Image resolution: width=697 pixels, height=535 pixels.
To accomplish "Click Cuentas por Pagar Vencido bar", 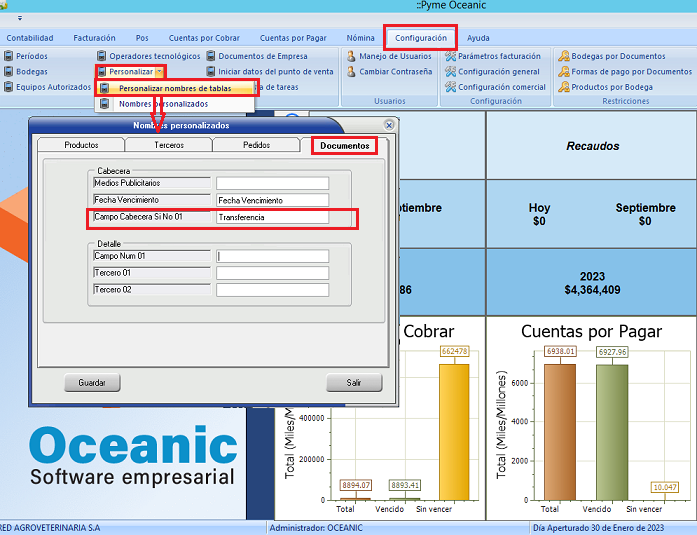I will click(x=612, y=432).
